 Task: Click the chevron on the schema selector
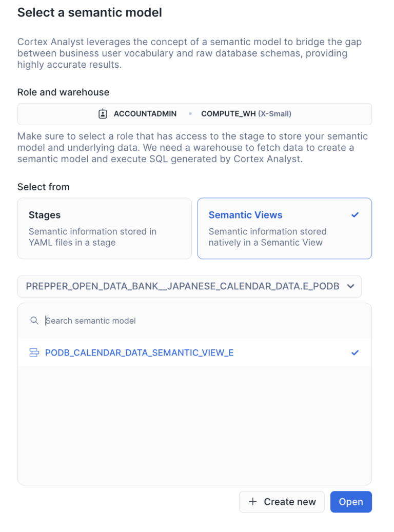pyautogui.click(x=351, y=286)
